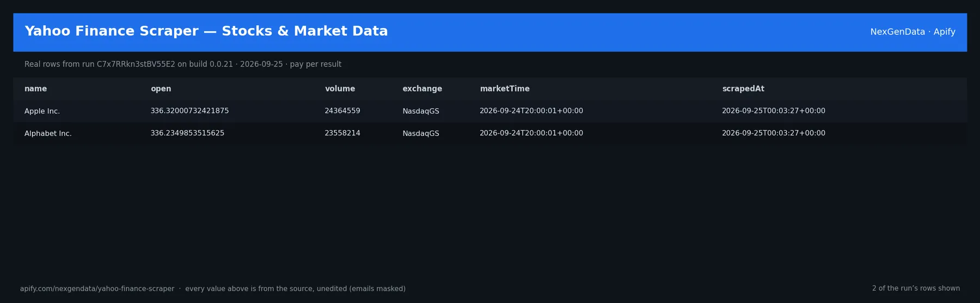980x303 pixels.
Task: Click the open column header
Action: click(161, 89)
